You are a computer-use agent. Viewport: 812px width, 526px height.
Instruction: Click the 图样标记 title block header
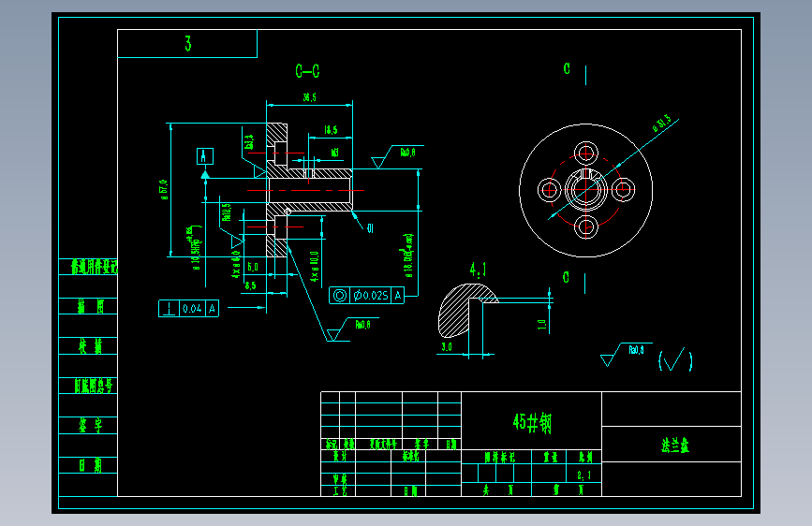(500, 458)
